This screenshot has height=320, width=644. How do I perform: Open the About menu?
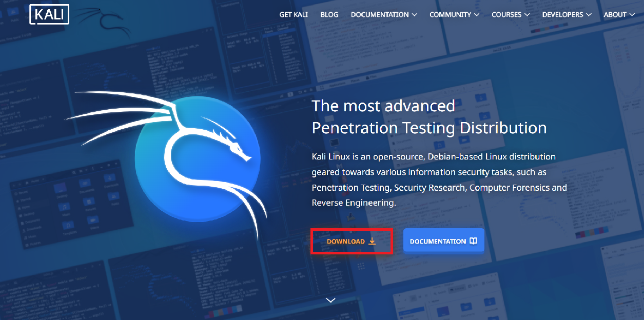[619, 15]
